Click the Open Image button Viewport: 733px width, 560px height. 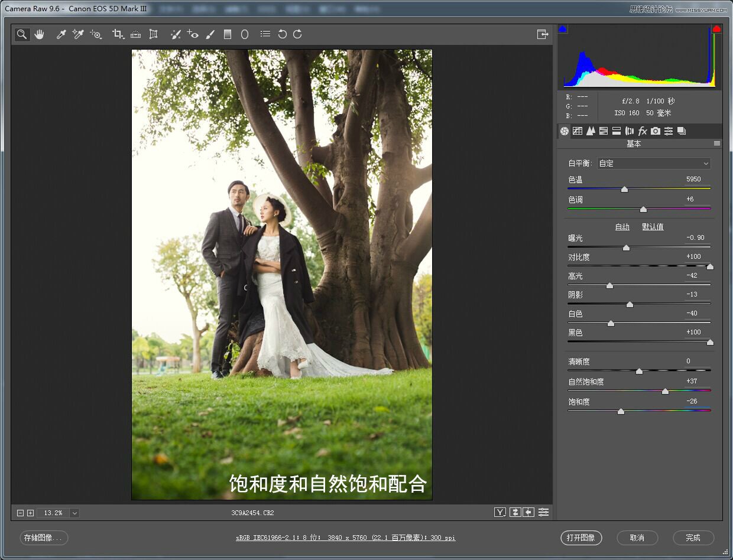point(580,538)
